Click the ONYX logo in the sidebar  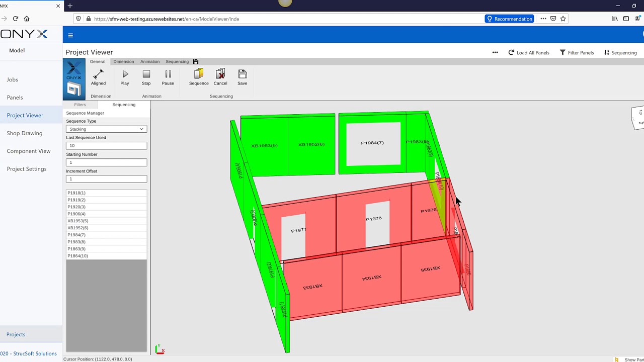point(24,34)
